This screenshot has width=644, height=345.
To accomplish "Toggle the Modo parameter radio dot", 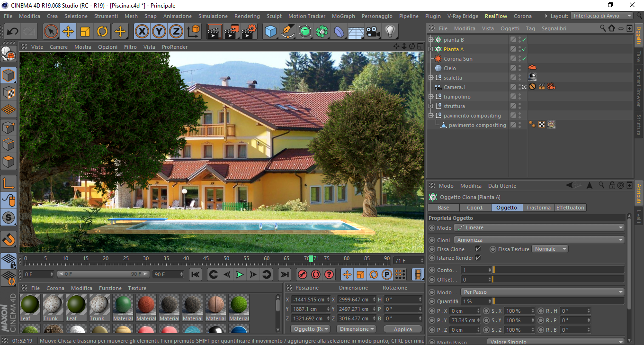I will 431,228.
